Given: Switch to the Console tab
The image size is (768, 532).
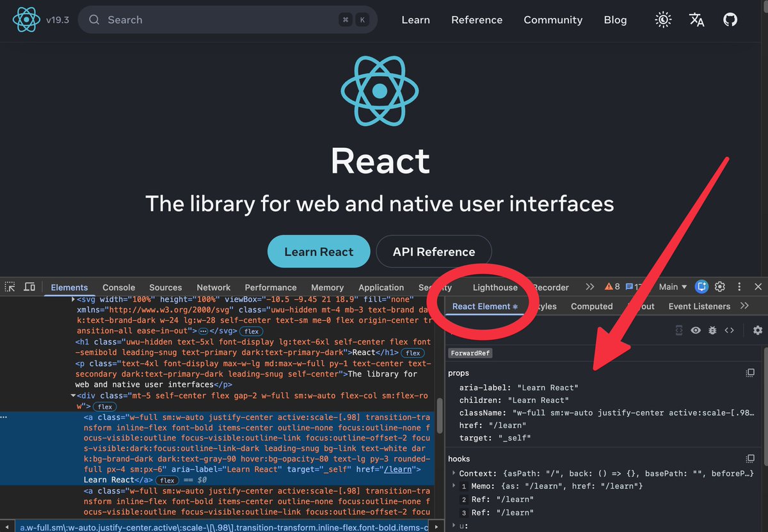Looking at the screenshot, I should (119, 287).
